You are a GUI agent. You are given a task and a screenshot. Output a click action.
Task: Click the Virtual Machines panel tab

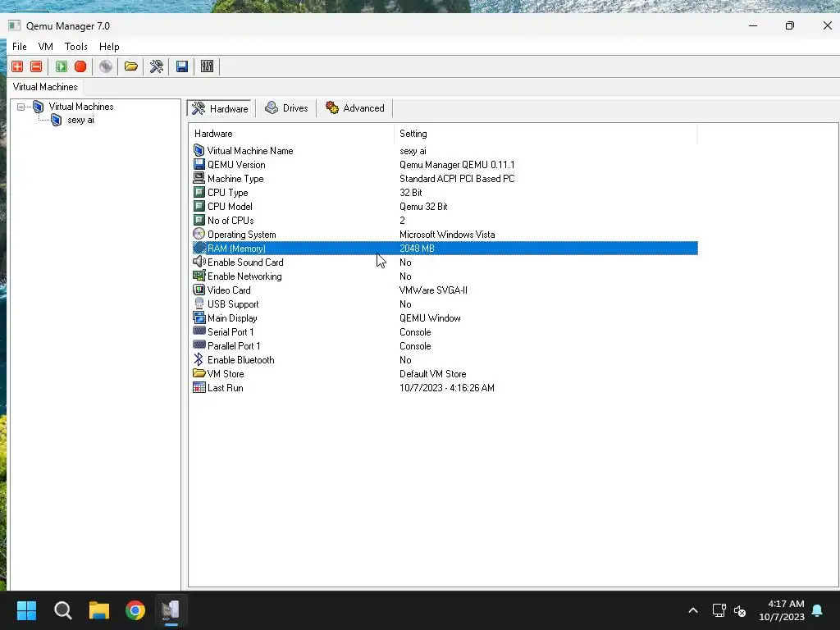(x=45, y=87)
